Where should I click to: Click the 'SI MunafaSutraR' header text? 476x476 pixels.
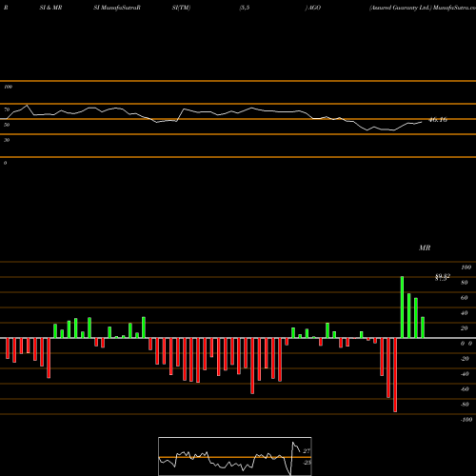point(117,8)
